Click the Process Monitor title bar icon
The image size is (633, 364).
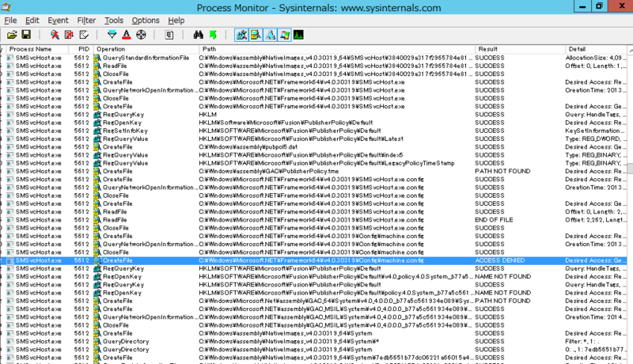[6, 7]
